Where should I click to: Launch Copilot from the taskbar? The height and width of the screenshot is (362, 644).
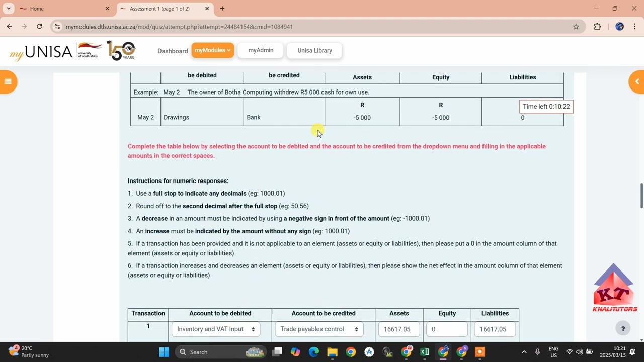(295, 352)
